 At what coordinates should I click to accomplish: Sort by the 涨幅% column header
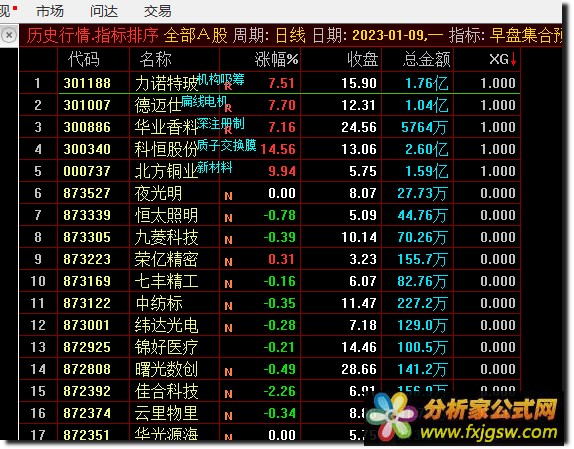276,59
